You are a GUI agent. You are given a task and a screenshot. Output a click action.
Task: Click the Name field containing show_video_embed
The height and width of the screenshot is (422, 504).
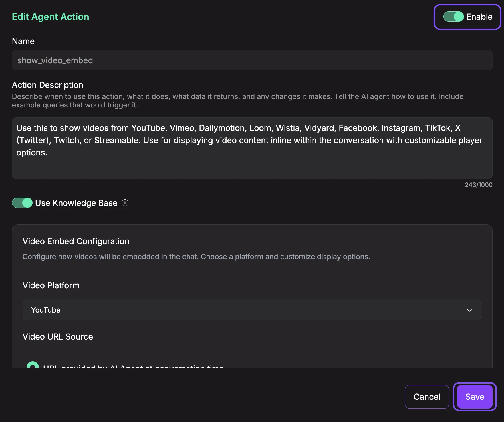point(252,60)
